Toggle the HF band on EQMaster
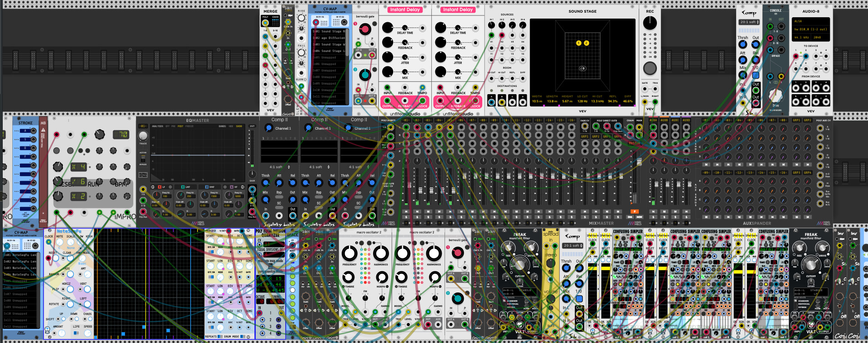Viewport: 868px width, 343px height. 231,187
